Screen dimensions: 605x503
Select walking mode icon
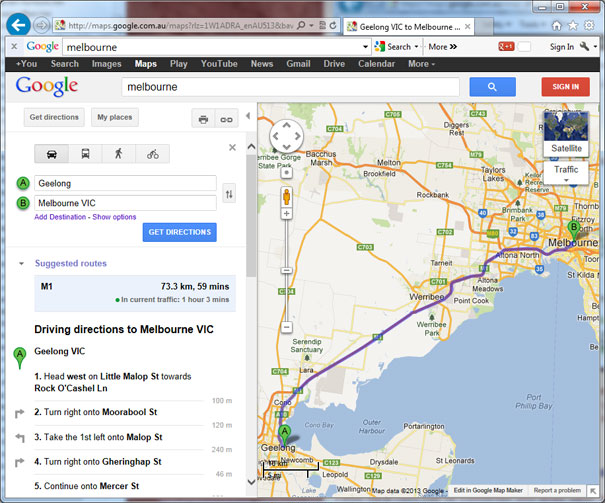click(x=118, y=154)
